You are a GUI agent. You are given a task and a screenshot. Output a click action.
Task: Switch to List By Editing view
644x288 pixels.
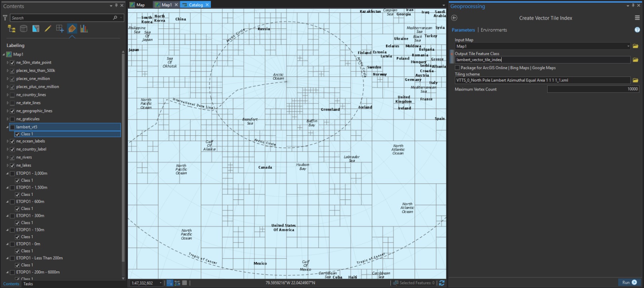pos(48,29)
